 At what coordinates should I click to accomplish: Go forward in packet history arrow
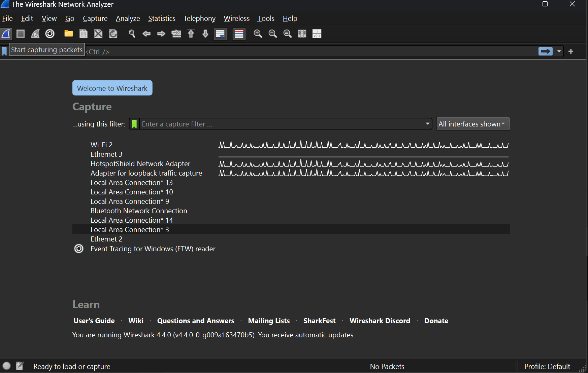161,34
